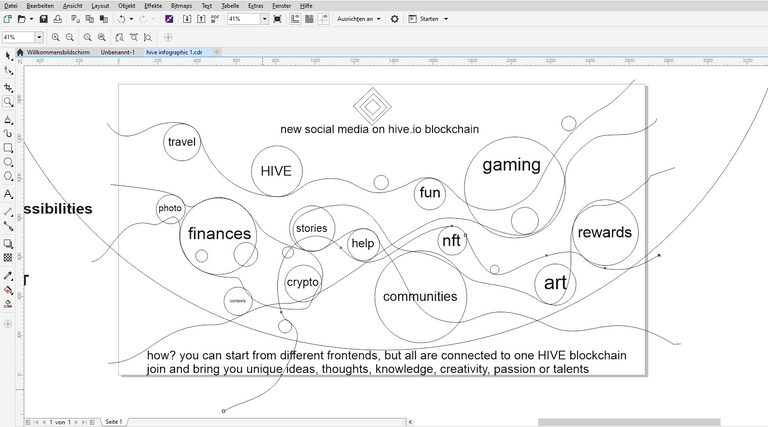
Task: Save the document with floppy icon
Action: (44, 19)
